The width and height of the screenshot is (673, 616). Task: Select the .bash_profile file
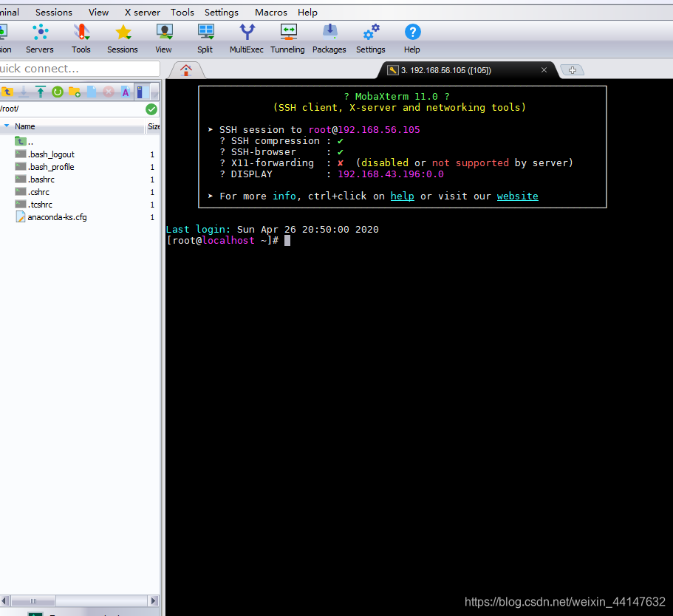point(80,167)
